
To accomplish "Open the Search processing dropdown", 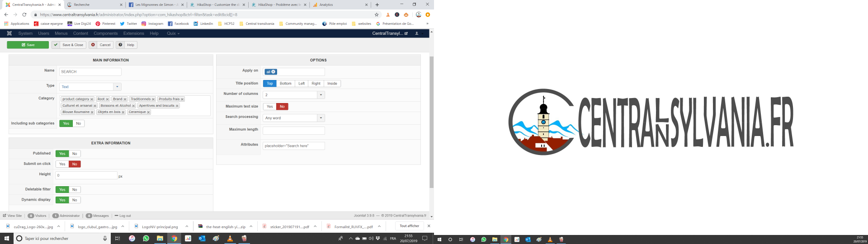I will coord(294,118).
